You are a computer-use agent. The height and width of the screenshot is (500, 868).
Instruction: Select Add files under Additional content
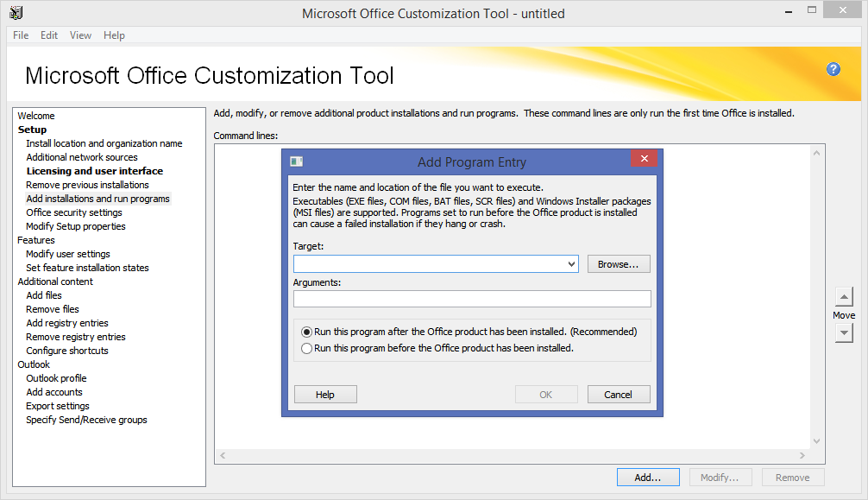pos(43,294)
